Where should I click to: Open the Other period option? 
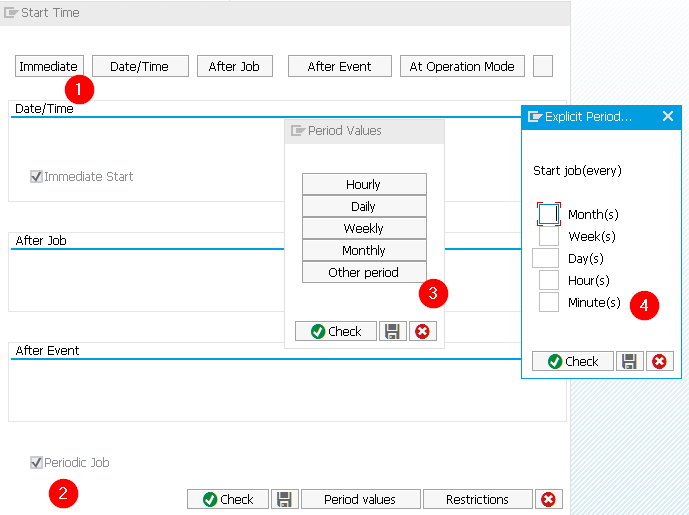tap(364, 272)
